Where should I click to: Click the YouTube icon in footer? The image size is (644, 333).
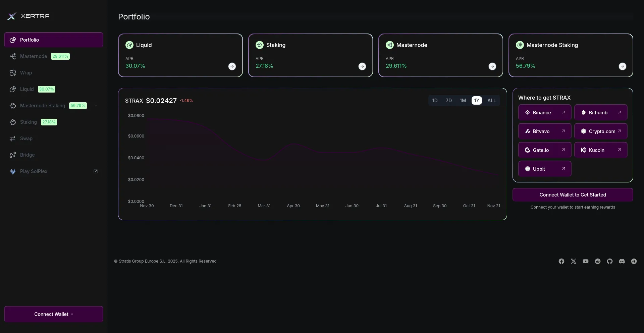click(585, 261)
